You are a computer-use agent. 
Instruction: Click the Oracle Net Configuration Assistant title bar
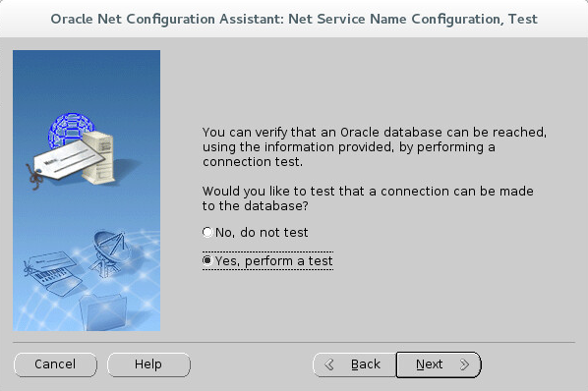click(294, 19)
